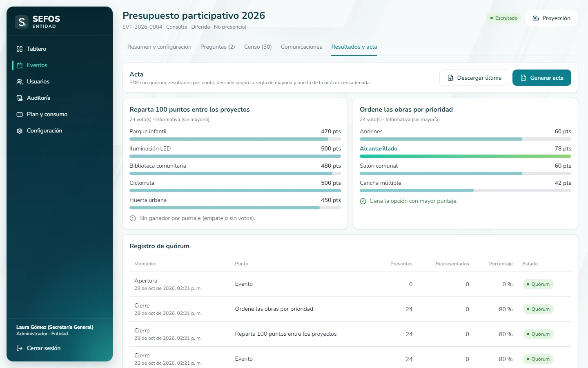Click the Cerrar sesión logout icon

20,348
